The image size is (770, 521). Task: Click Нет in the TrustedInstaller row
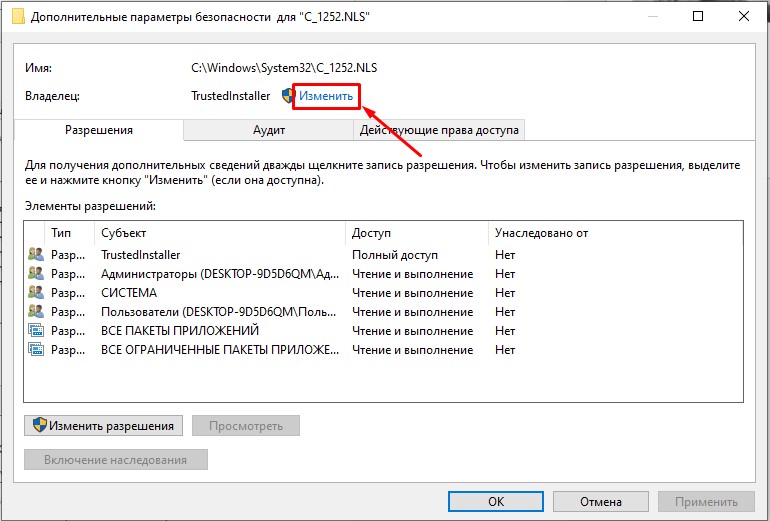click(x=505, y=255)
